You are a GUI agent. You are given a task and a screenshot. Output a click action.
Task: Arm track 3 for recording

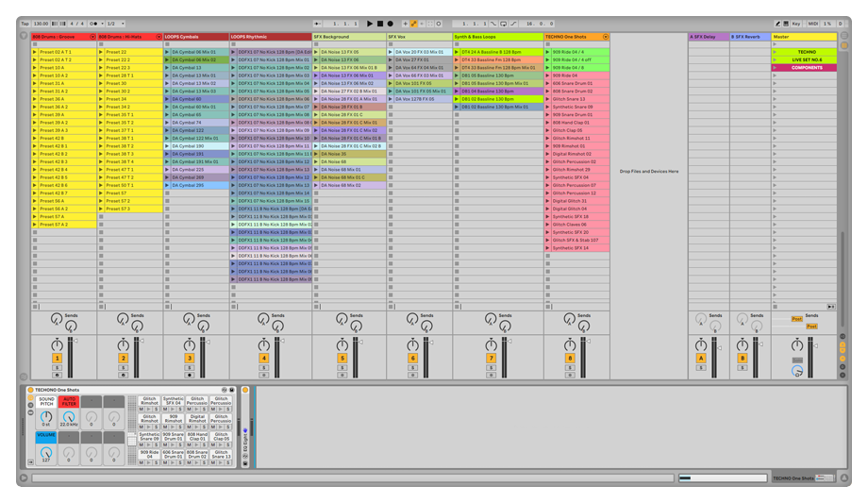click(x=190, y=375)
